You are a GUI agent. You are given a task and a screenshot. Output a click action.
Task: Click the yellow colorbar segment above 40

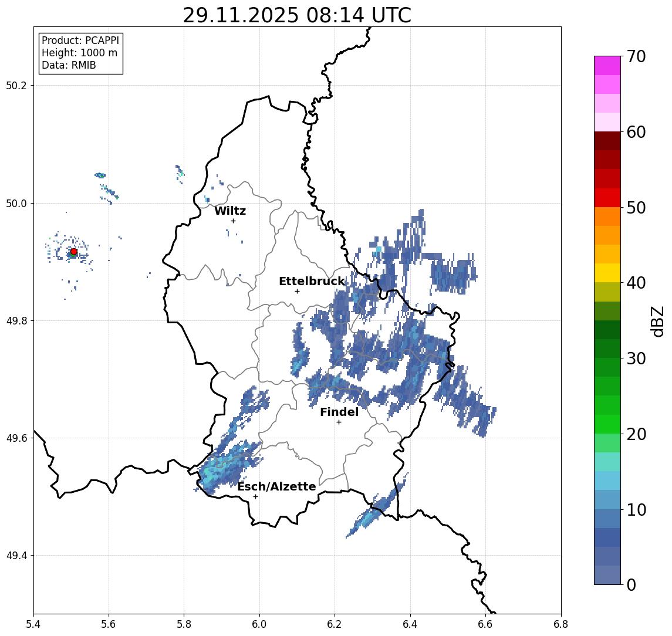[607, 273]
